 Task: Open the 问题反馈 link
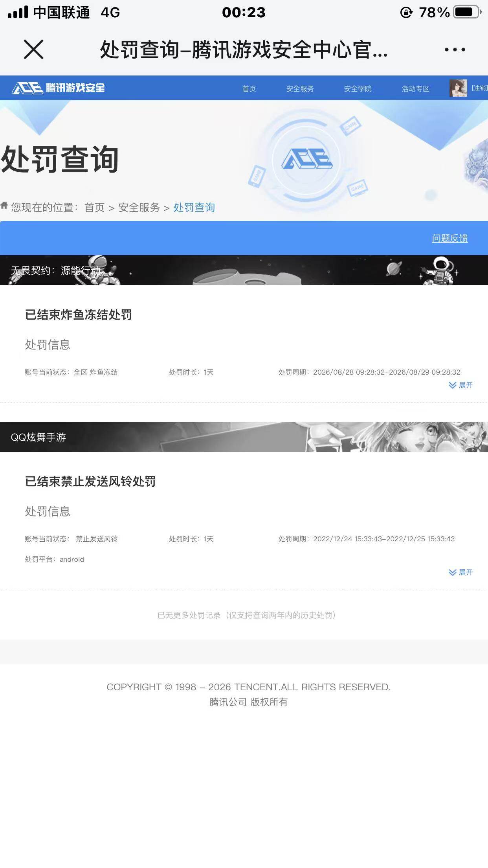coord(450,238)
